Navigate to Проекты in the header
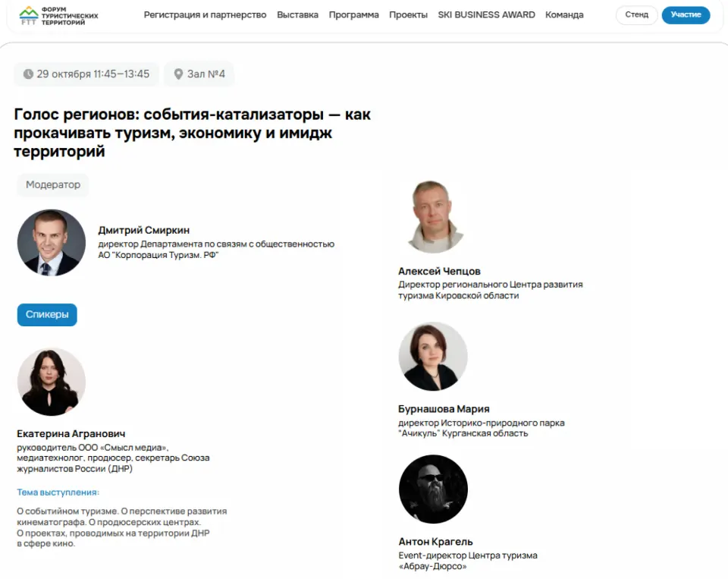 pos(408,15)
